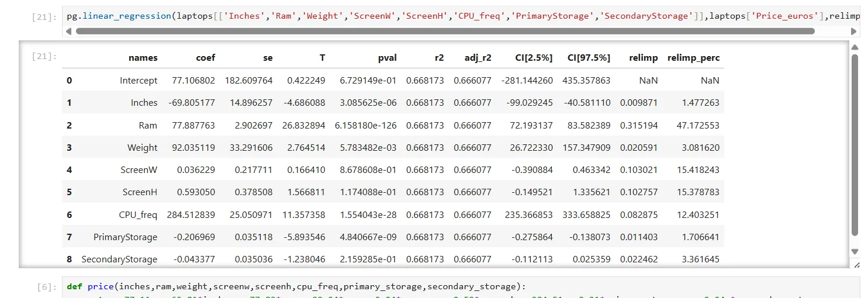Image resolution: width=868 pixels, height=298 pixels.
Task: Click the output prompt [21] label
Action: 44,56
